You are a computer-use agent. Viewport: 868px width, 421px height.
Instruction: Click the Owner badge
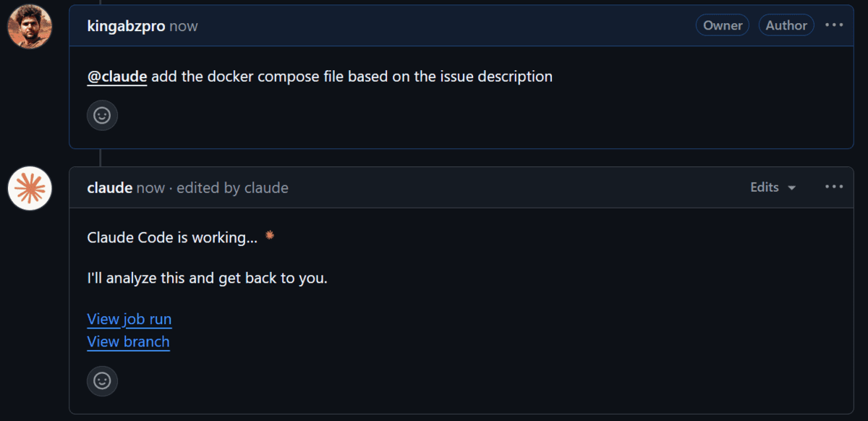pos(723,25)
